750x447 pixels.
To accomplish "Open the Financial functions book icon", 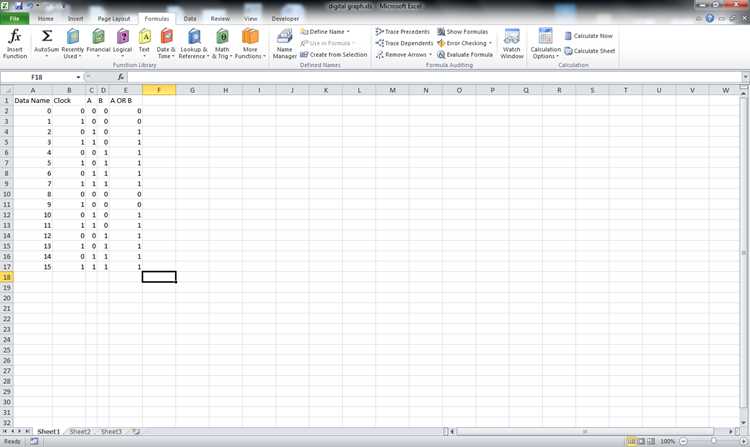I will (98, 36).
